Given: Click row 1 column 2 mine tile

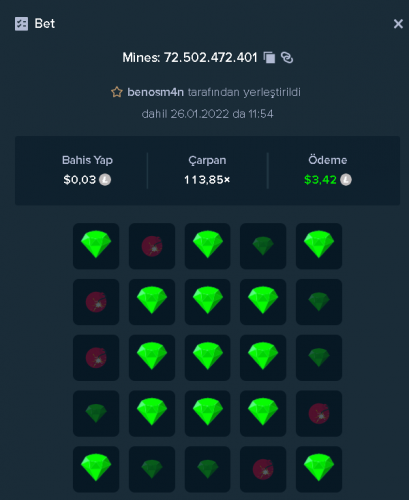Looking at the screenshot, I should tap(152, 246).
